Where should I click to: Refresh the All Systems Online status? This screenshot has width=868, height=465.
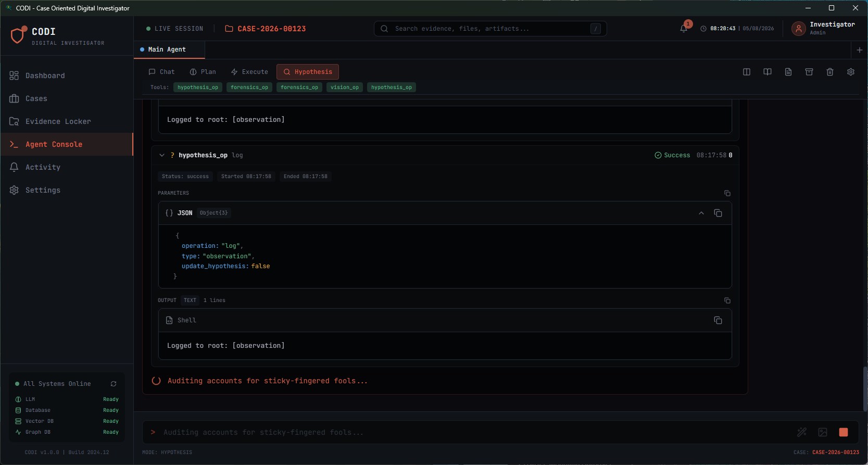pyautogui.click(x=114, y=384)
